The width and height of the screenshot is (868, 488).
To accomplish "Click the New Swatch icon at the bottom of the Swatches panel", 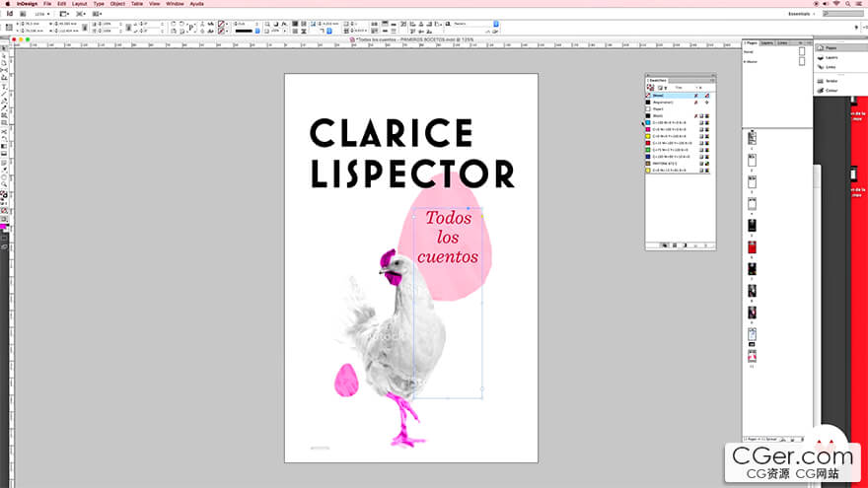I will coord(695,245).
